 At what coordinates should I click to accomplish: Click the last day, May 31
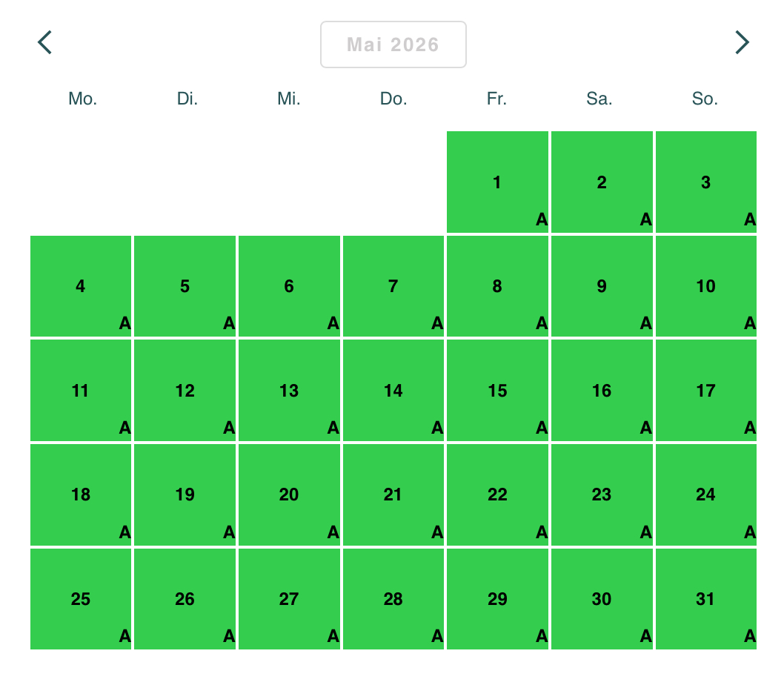[x=705, y=599]
